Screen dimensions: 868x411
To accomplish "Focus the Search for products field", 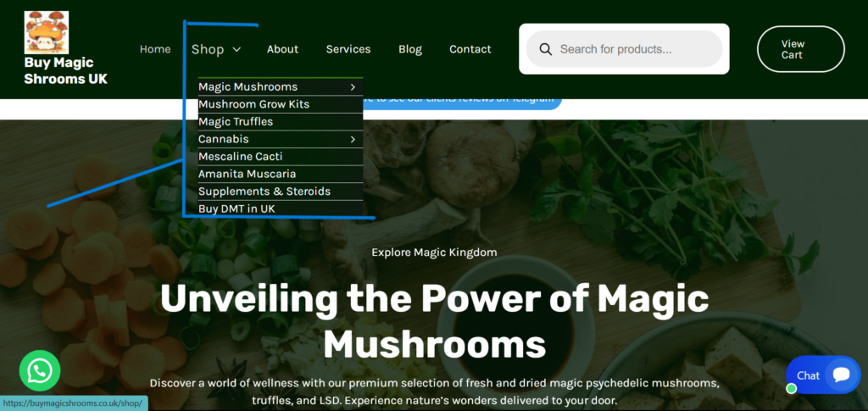I will point(636,49).
